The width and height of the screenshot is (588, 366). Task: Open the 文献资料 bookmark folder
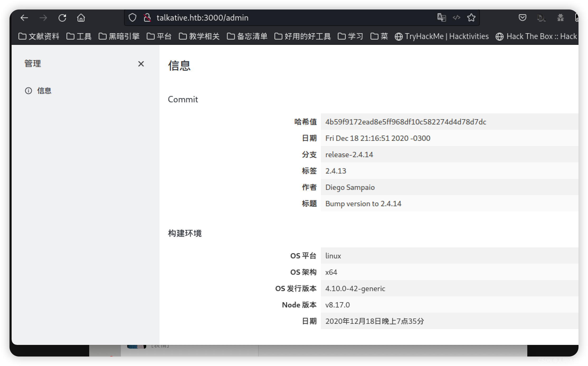coord(39,36)
